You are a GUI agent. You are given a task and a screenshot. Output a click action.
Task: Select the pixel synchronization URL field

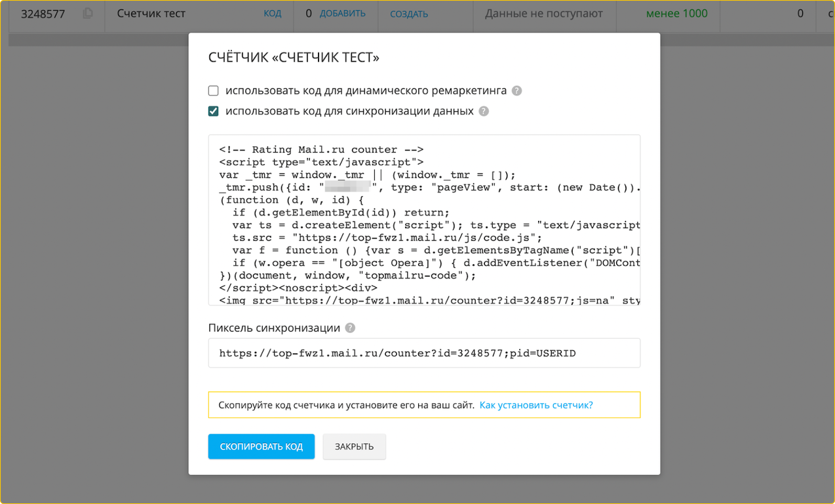pyautogui.click(x=424, y=353)
